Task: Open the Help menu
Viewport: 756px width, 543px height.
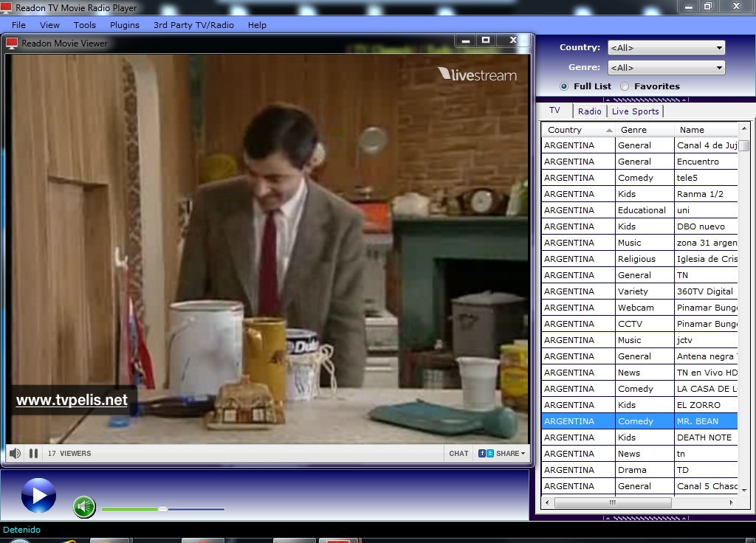Action: click(x=257, y=25)
